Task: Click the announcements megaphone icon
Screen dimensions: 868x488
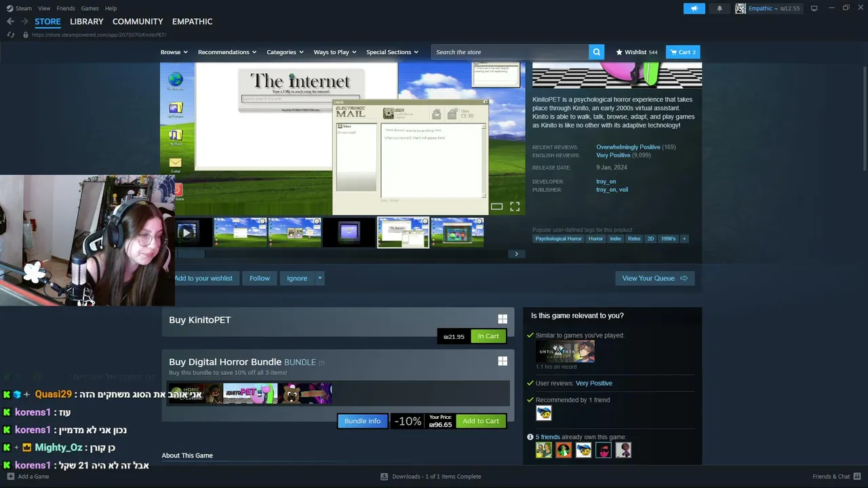Action: click(694, 8)
